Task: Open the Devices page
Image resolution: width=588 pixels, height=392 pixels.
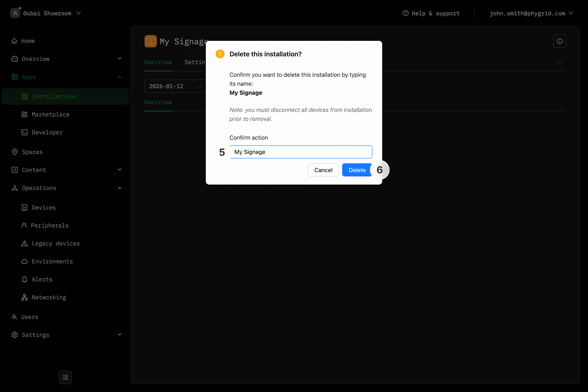Action: (x=44, y=207)
